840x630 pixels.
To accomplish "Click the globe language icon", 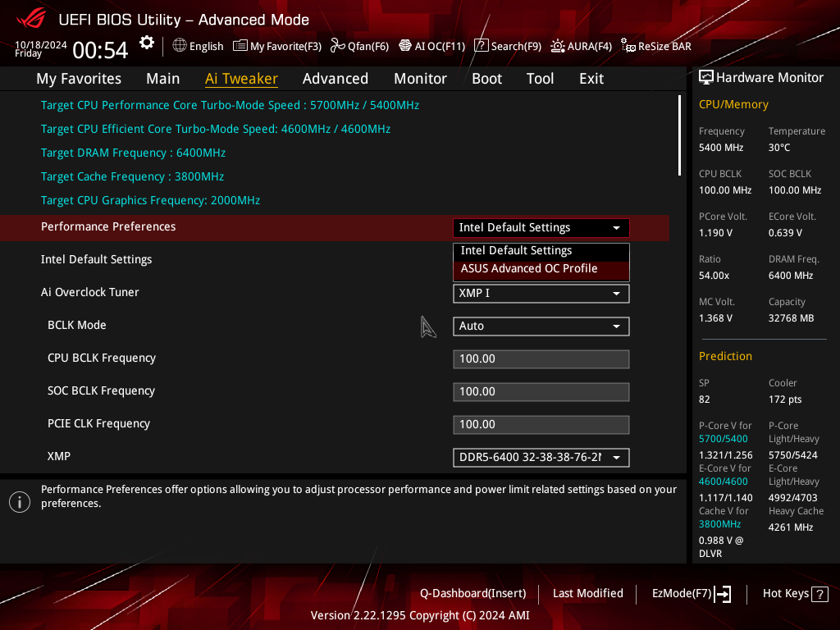I will 180,46.
